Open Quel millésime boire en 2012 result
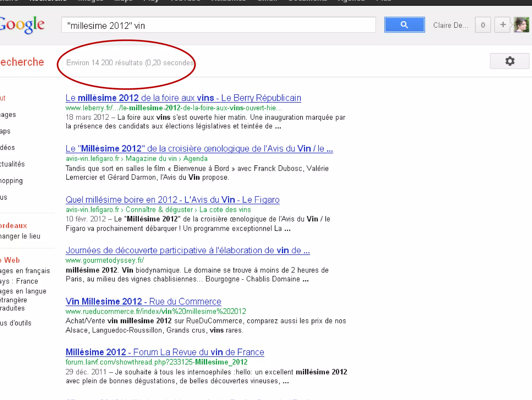532x400 pixels. pos(172,199)
